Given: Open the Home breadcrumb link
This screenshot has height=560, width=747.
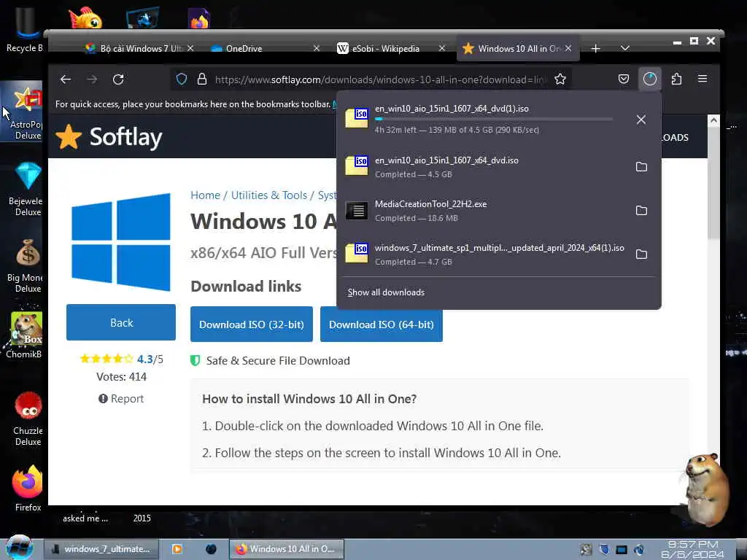Looking at the screenshot, I should (205, 195).
